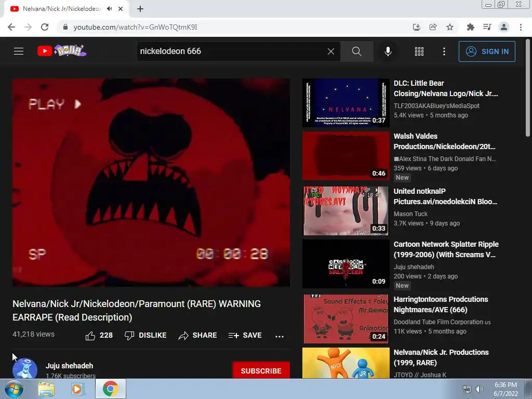532x399 pixels.
Task: Open YouTube settings three-dot menu
Action: (444, 51)
